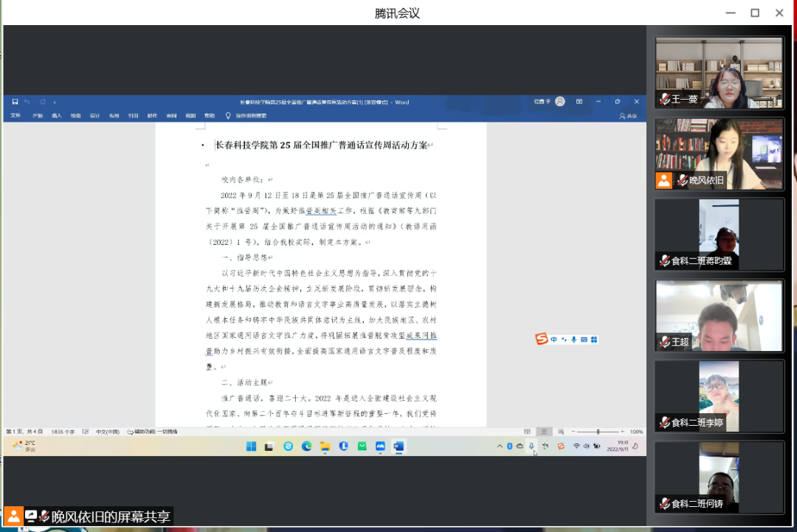The image size is (797, 532).
Task: Open the Word ribbon display options
Action: tap(579, 102)
